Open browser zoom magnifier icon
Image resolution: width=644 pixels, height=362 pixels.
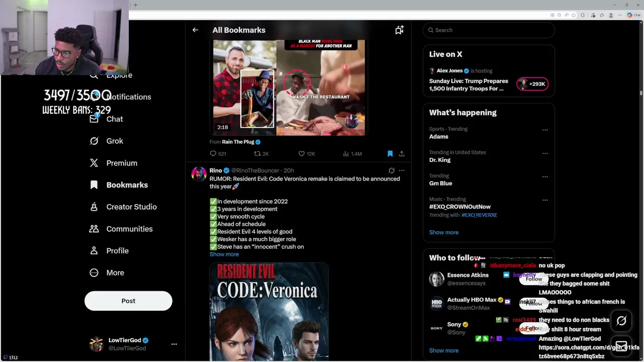(559, 15)
